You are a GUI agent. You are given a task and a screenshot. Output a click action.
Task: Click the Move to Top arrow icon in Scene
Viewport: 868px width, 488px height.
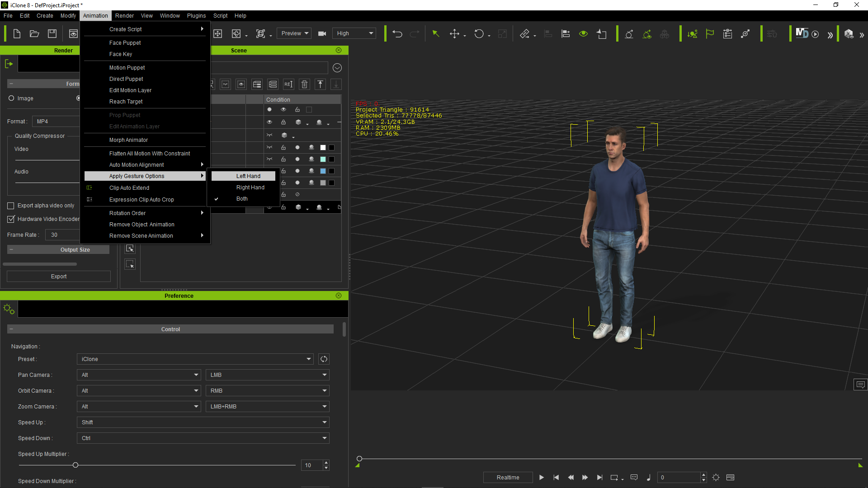coord(321,84)
